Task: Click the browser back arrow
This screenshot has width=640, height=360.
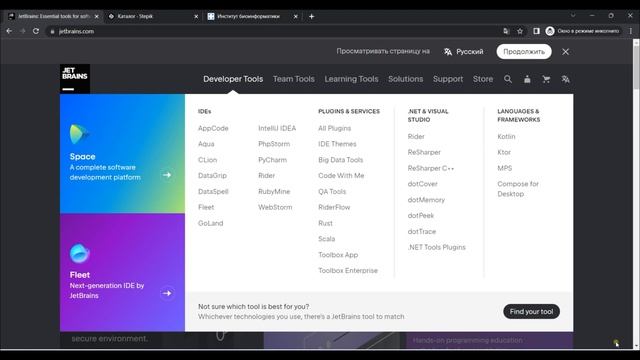Action: coord(9,31)
